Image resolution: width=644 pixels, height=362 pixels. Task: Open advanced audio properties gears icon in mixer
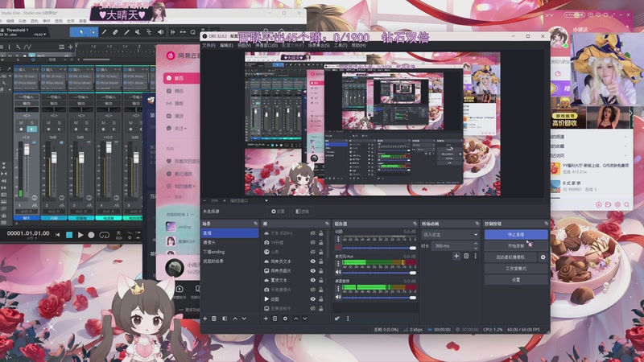click(337, 319)
